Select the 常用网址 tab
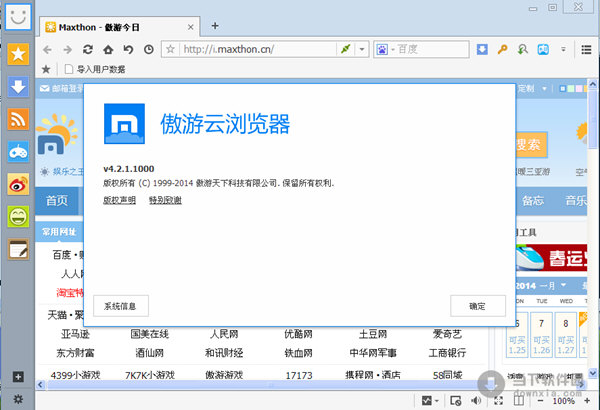Screen dimensions: 600x410 [59, 232]
